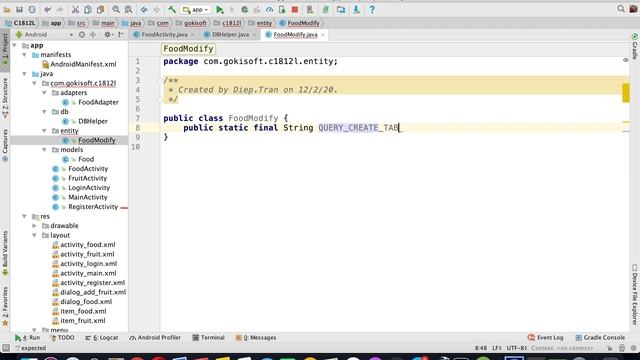640x360 pixels.
Task: Click the Help question mark icon
Action: coord(372,9)
